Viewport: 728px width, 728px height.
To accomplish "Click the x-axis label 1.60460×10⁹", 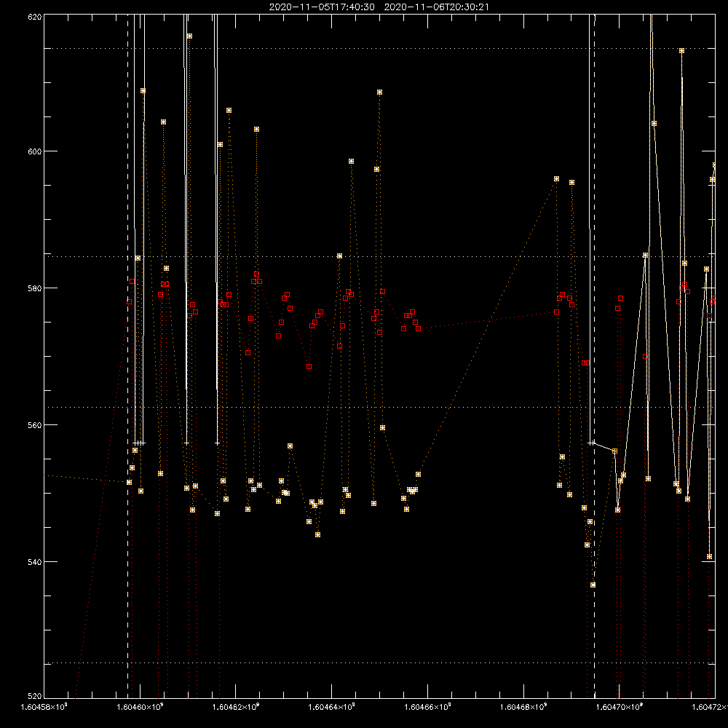I will [x=140, y=707].
